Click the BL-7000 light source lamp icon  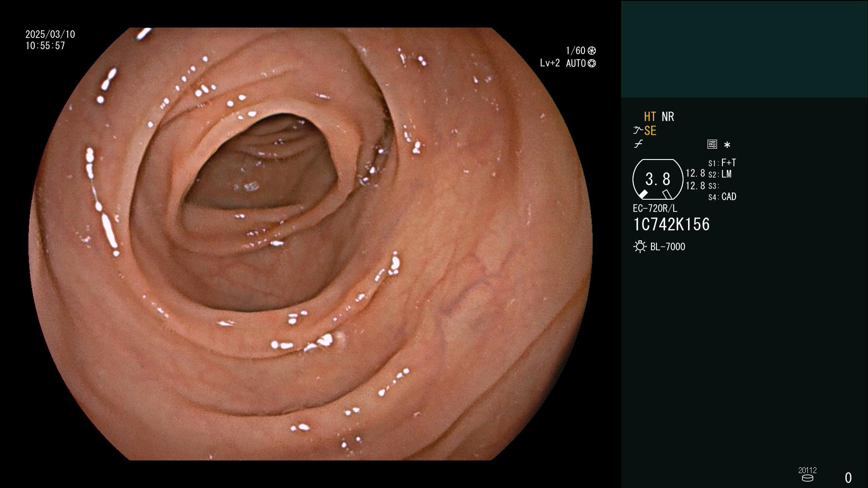click(x=640, y=247)
